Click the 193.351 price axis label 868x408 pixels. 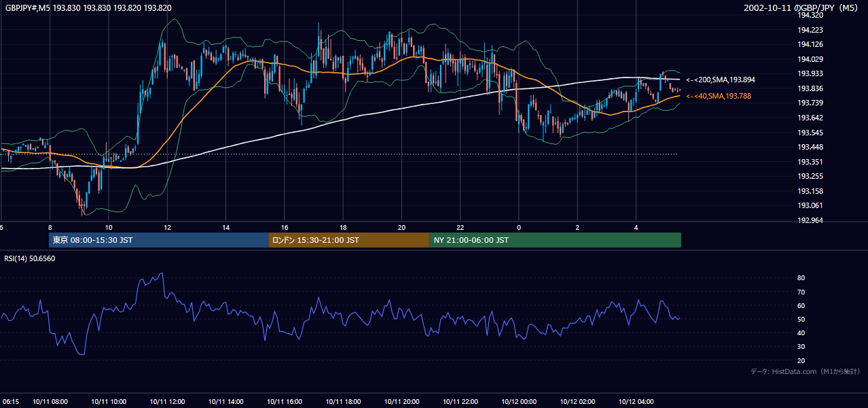pos(810,162)
